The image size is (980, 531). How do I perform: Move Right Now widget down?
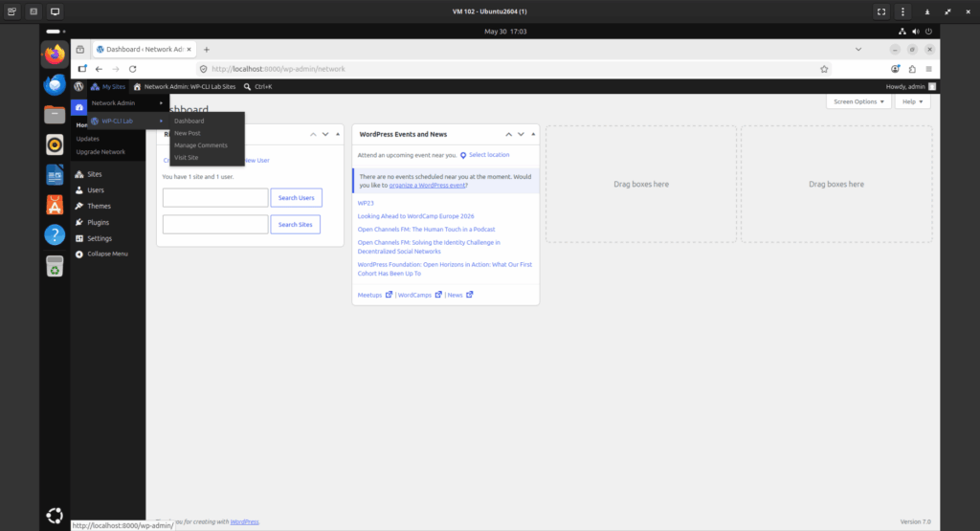[x=325, y=134]
